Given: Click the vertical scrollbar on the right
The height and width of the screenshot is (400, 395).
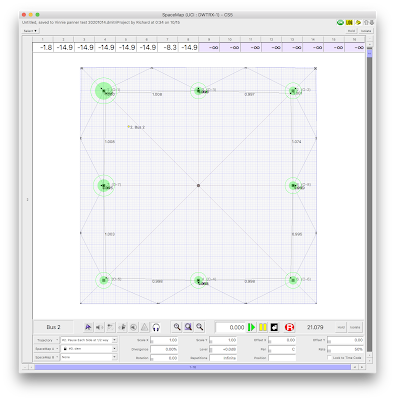Looking at the screenshot, I should [x=369, y=200].
